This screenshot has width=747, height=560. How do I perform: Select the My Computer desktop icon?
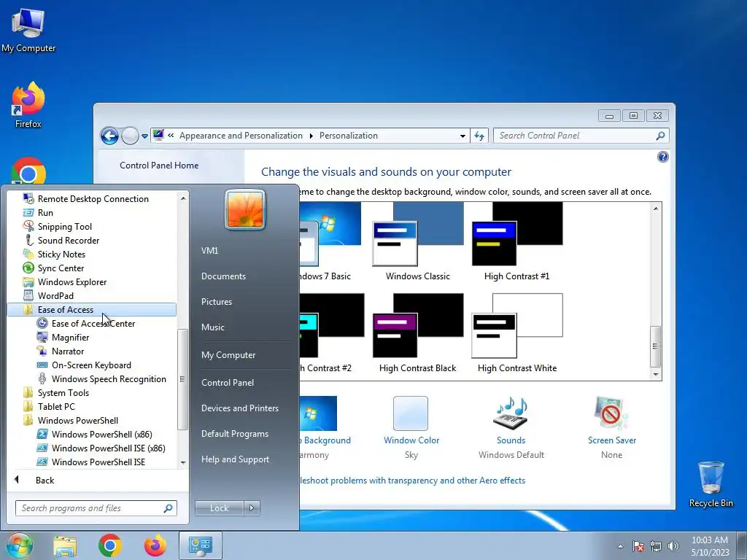[x=28, y=29]
